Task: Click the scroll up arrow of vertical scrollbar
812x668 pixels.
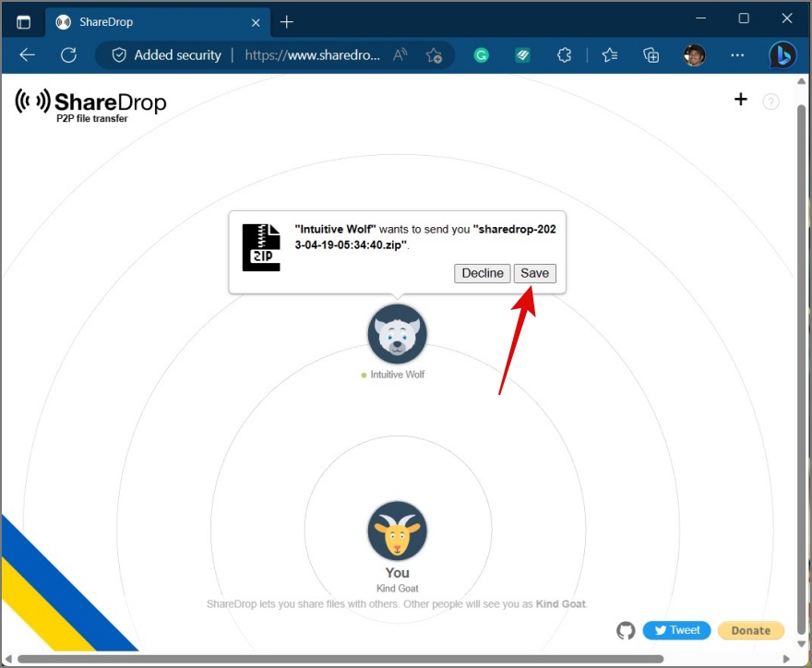Action: tap(801, 81)
